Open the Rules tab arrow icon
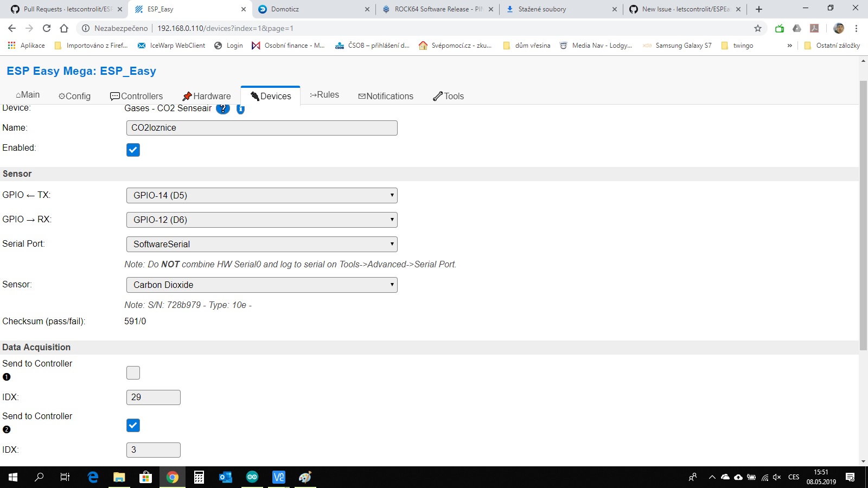 tap(313, 94)
